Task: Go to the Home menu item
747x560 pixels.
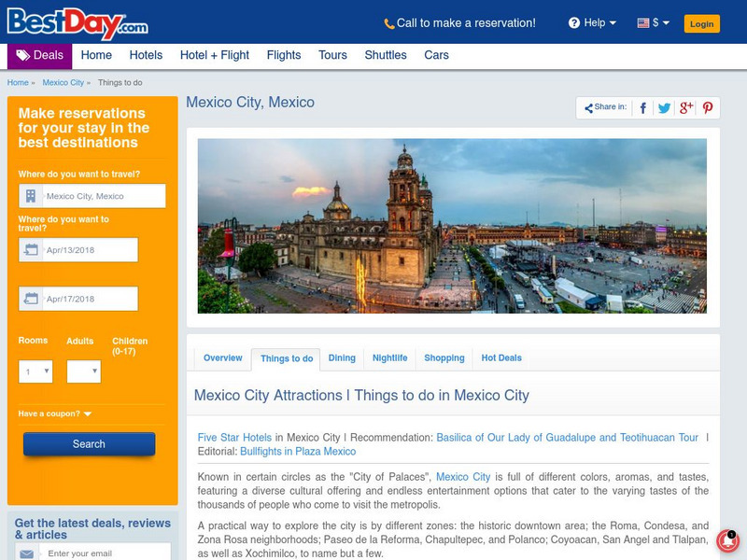Action: [96, 55]
